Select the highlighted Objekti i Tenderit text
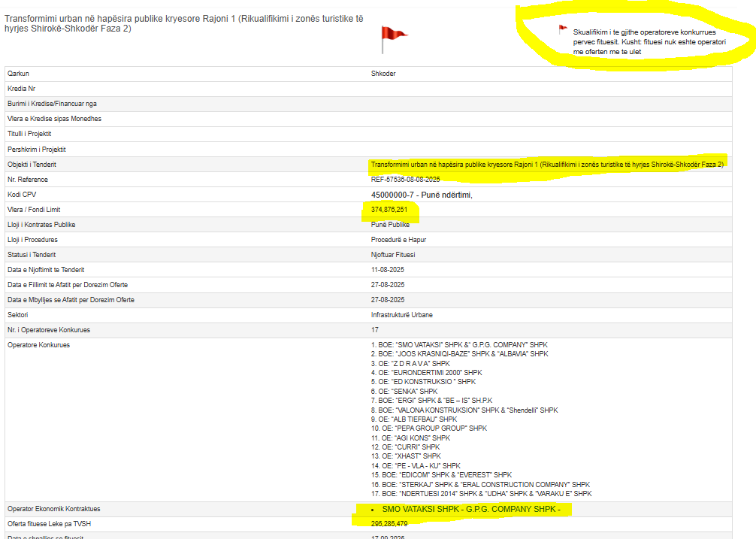756x539 pixels. 547,164
